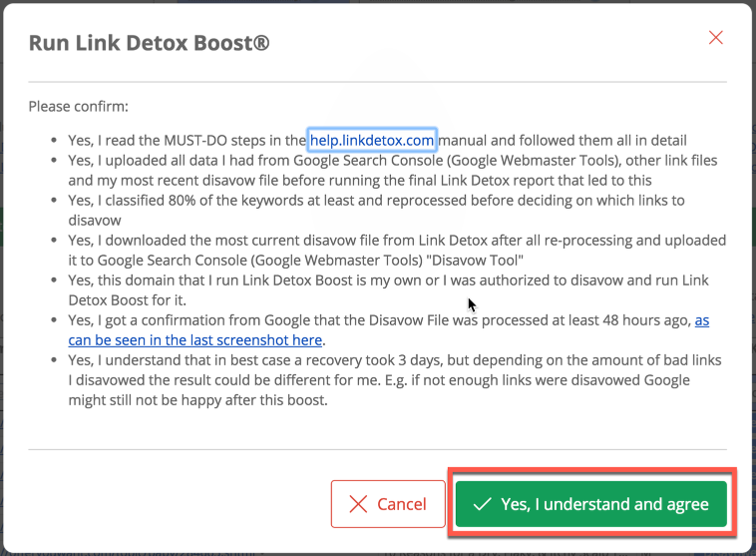Image resolution: width=756 pixels, height=556 pixels.
Task: Open the help.linkdetox.com link
Action: click(372, 141)
